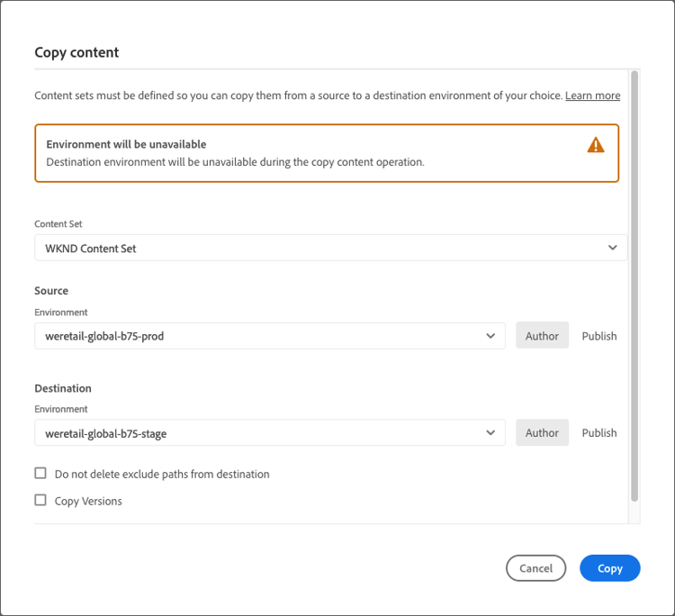Select Publish tier for Source
This screenshot has height=616, width=675.
click(x=599, y=336)
